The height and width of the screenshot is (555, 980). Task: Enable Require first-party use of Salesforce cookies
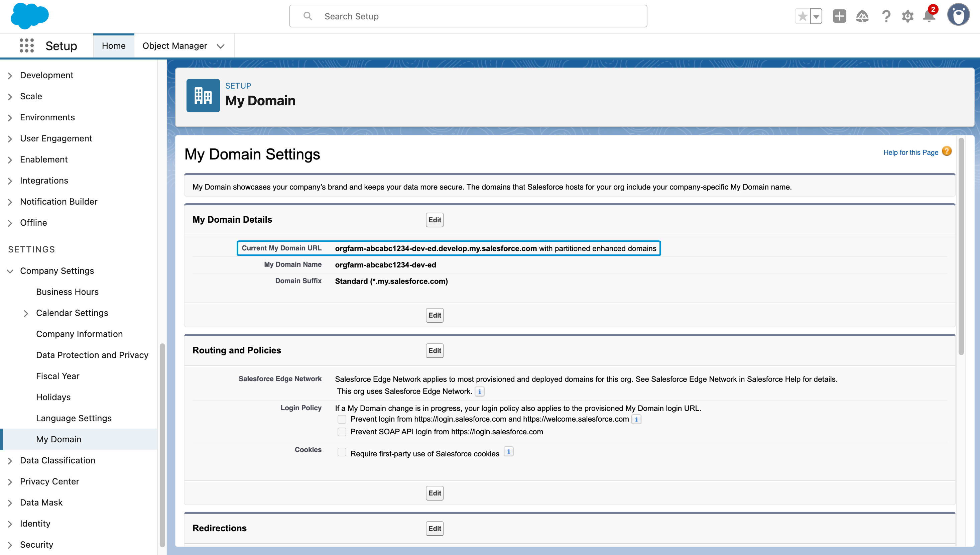pyautogui.click(x=342, y=452)
